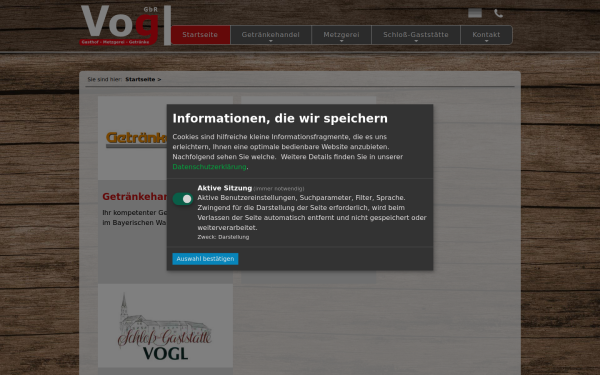Viewport: 600px width, 375px height.
Task: Click the phone icon in the header
Action: tap(498, 13)
